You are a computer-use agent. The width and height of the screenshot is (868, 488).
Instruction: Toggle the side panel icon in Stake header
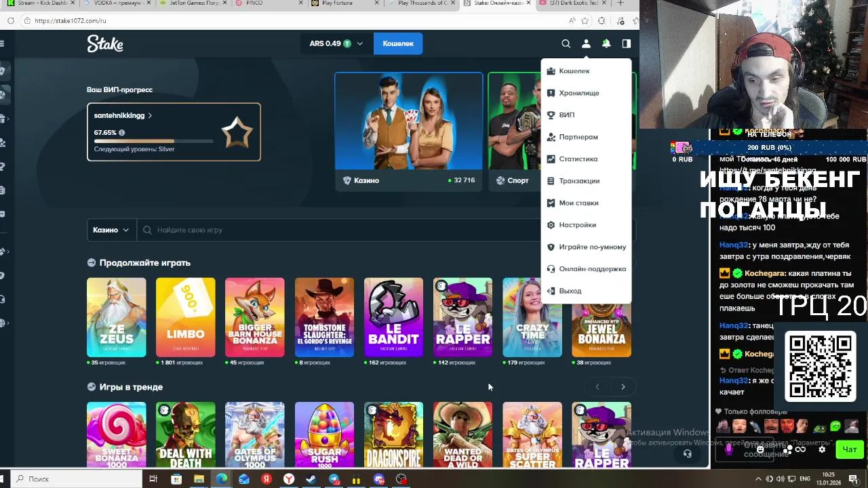(627, 43)
